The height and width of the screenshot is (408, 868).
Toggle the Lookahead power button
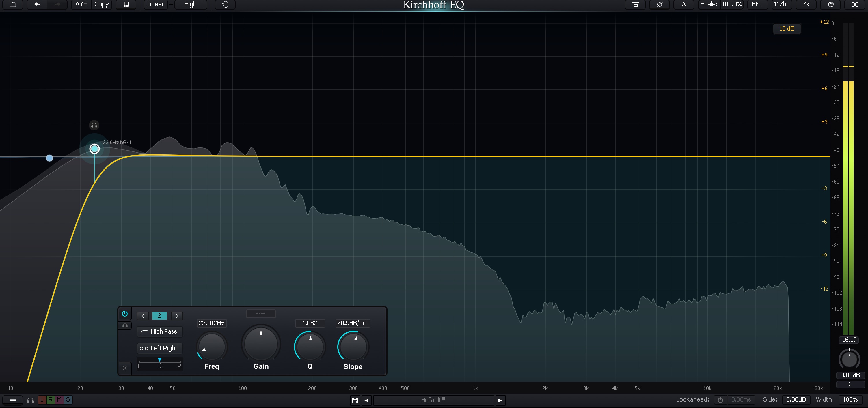(720, 400)
